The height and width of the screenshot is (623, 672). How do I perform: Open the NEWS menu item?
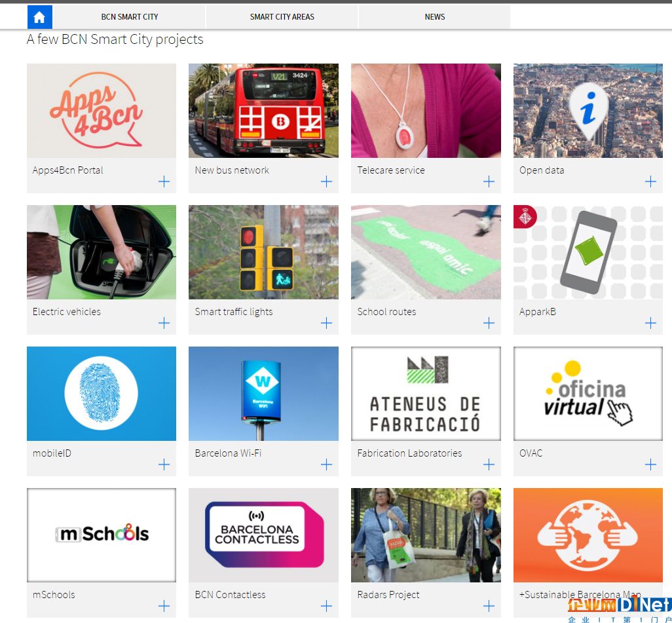[434, 17]
